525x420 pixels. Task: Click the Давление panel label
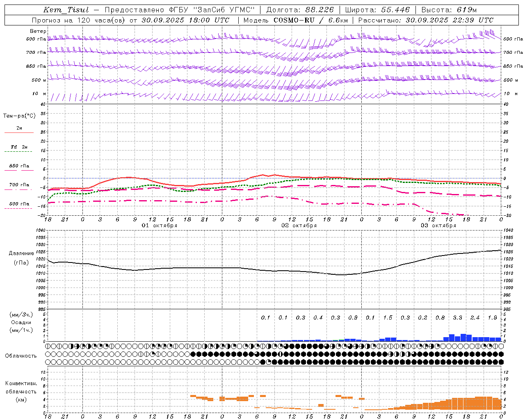click(21, 253)
